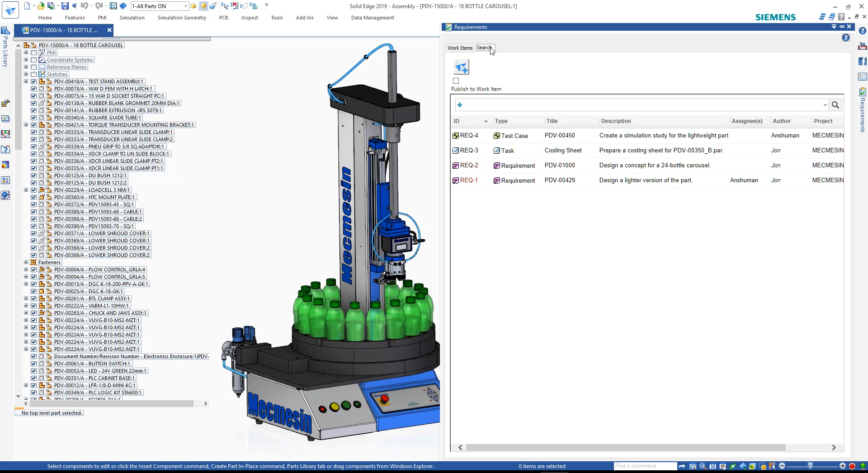Click the Undo icon
The height and width of the screenshot is (473, 868).
pyautogui.click(x=85, y=6)
